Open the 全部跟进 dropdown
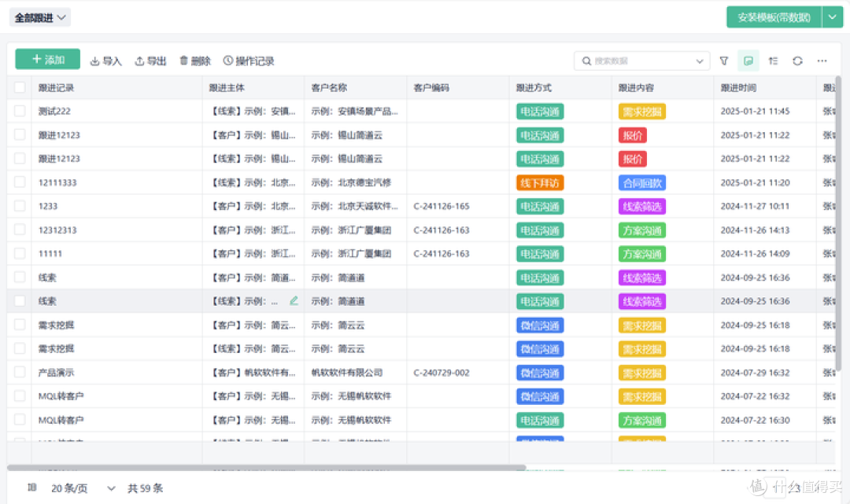Screen dimensions: 850x504 [39, 17]
